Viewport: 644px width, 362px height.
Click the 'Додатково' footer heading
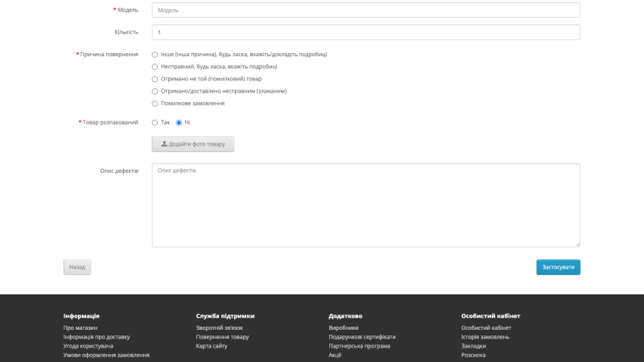[345, 316]
